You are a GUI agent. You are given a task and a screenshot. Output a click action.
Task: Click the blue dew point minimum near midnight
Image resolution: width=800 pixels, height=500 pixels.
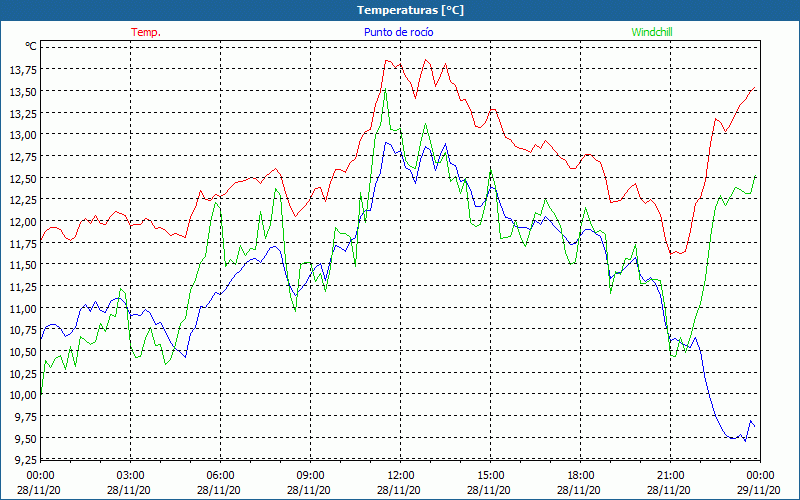click(x=745, y=441)
